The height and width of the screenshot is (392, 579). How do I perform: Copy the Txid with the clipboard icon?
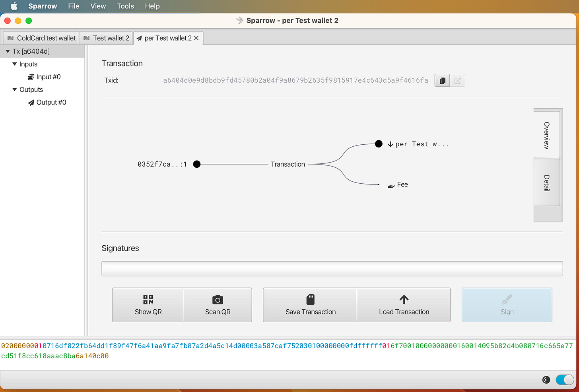[442, 81]
